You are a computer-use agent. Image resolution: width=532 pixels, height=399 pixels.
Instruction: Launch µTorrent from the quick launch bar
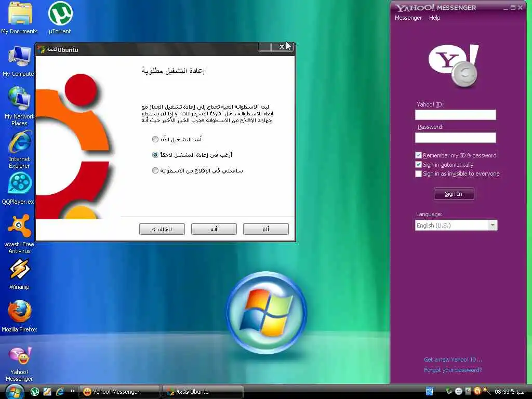coord(35,392)
